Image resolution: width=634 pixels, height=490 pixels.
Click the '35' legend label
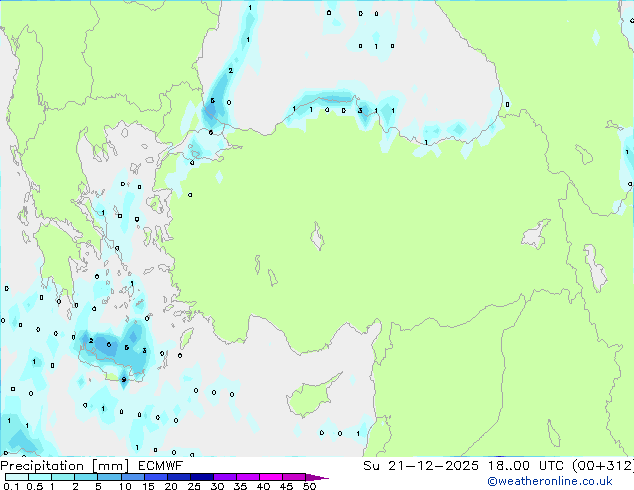coord(240,486)
